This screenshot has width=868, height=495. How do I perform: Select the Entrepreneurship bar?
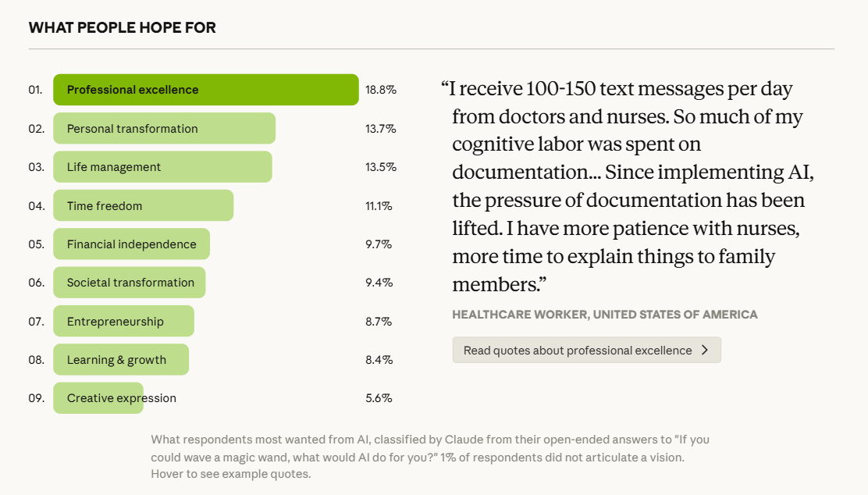pos(123,322)
